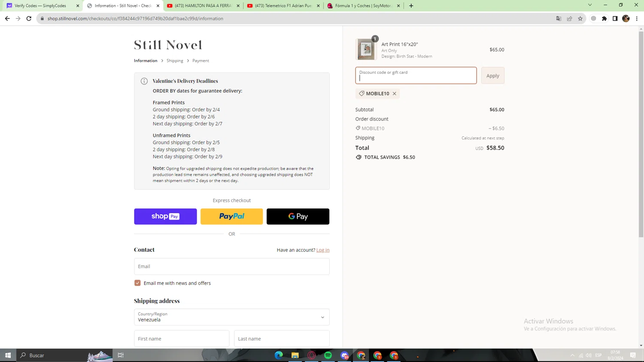Click the Information breadcrumb step
Screen dimensions: 644x362
[146, 60]
